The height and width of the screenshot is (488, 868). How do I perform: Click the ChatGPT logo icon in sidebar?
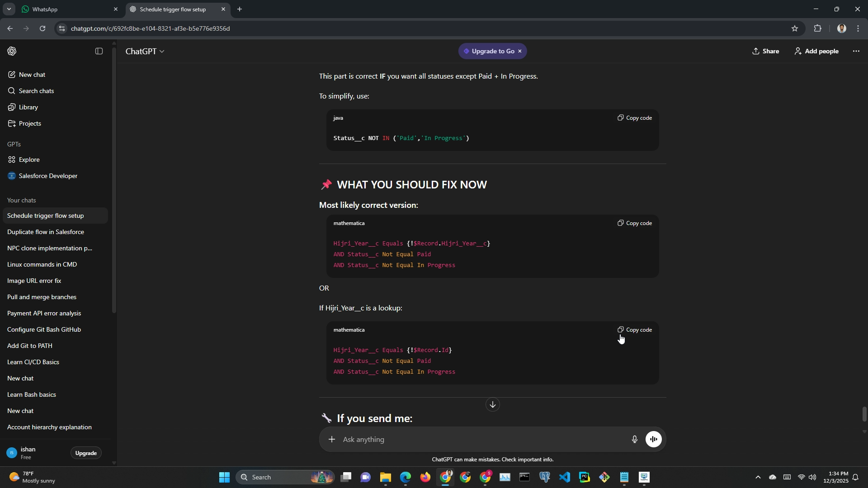pos(12,52)
